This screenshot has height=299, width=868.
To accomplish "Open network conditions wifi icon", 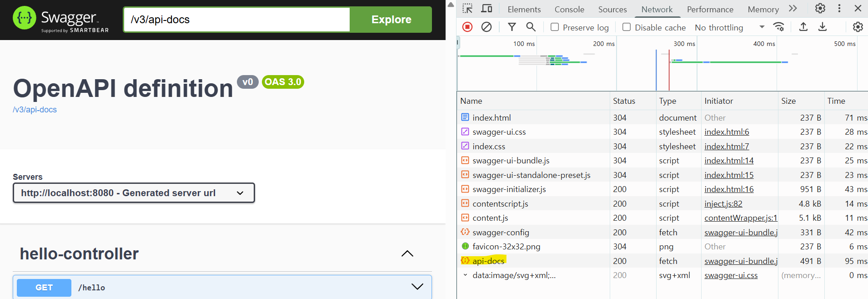I will pos(779,27).
